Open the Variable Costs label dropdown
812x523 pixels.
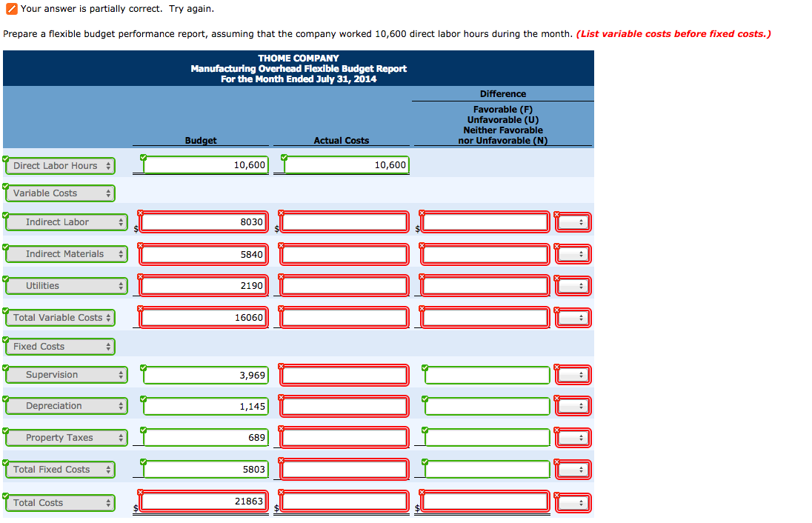click(x=59, y=193)
